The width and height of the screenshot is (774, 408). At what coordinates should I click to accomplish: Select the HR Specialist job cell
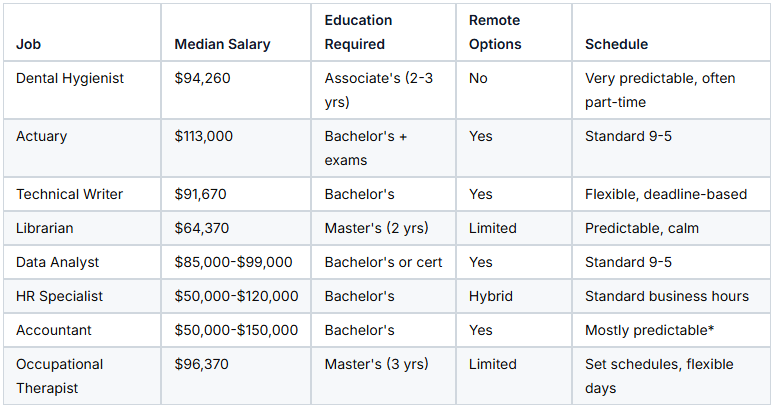coord(59,296)
